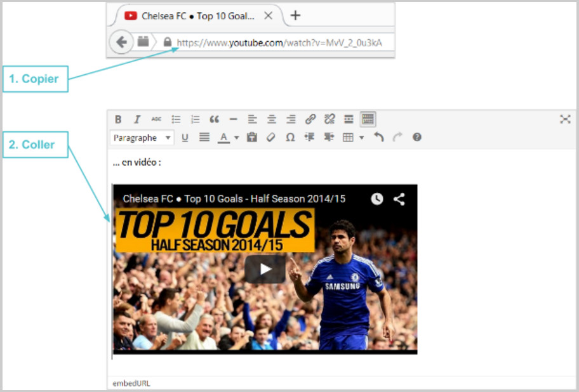
Task: Toggle italic formatting in the editor
Action: coord(137,119)
